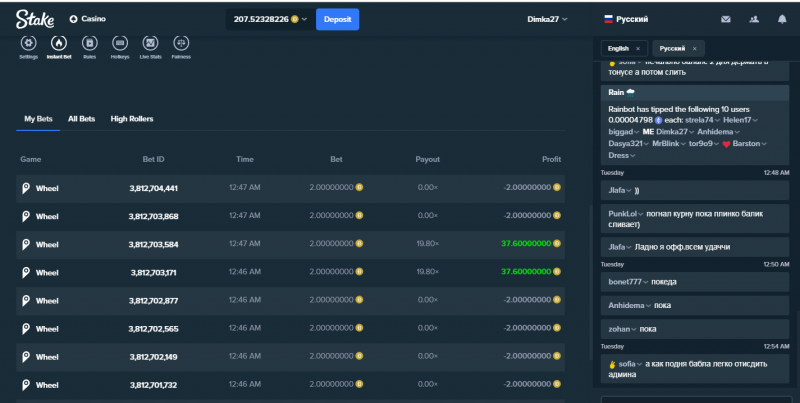Open bet ID 3,812,703,868
The image size is (800, 403).
(x=154, y=216)
